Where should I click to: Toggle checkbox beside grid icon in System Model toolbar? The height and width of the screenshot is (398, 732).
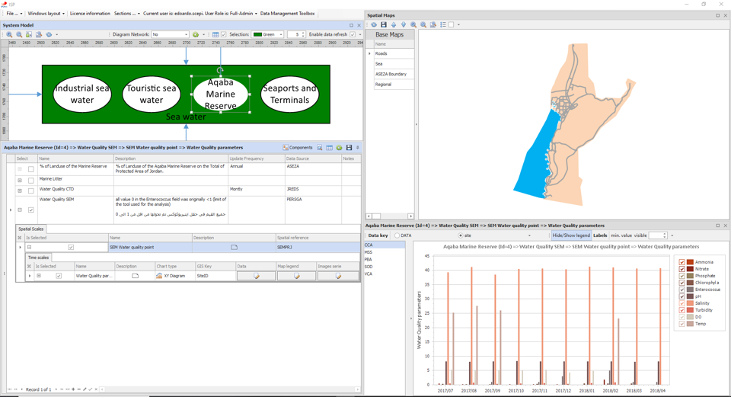(x=224, y=35)
